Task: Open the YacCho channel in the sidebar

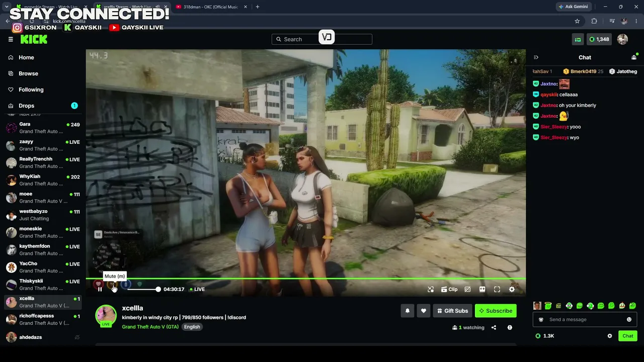Action: click(x=43, y=267)
